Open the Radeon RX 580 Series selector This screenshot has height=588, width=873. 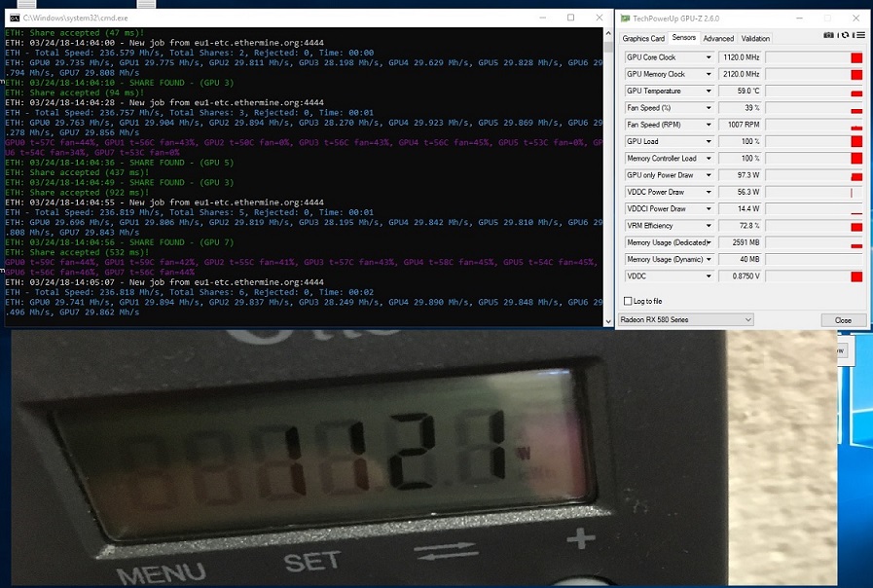(x=686, y=319)
